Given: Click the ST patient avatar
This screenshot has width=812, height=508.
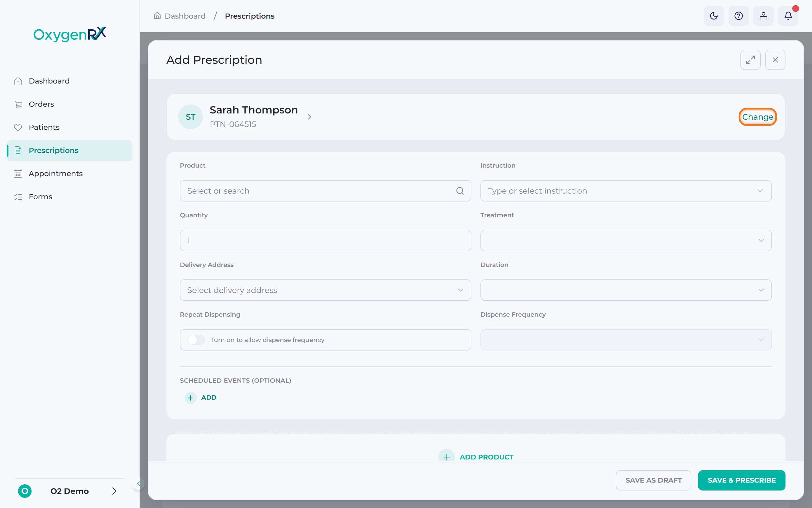Looking at the screenshot, I should coord(191,117).
